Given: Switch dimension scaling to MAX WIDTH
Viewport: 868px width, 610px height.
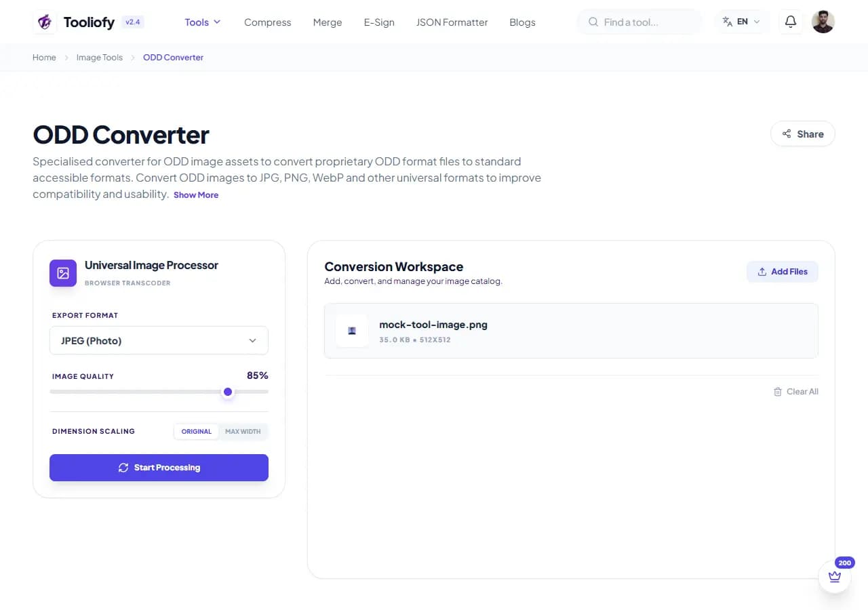Looking at the screenshot, I should 243,431.
